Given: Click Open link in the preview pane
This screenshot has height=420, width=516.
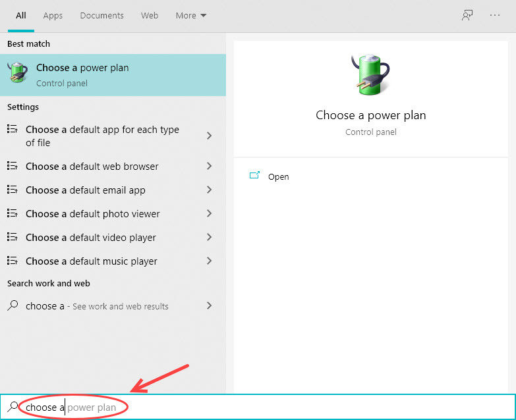Looking at the screenshot, I should [x=278, y=176].
